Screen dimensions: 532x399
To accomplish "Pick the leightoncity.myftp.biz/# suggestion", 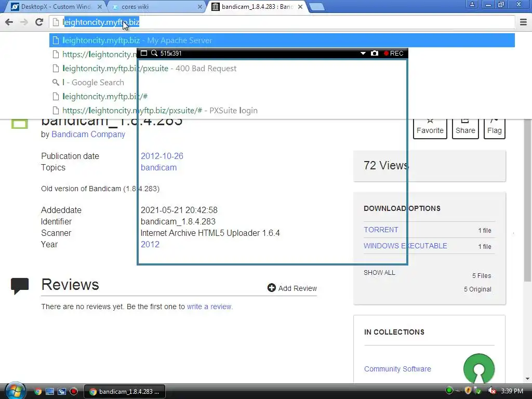I will (282, 96).
